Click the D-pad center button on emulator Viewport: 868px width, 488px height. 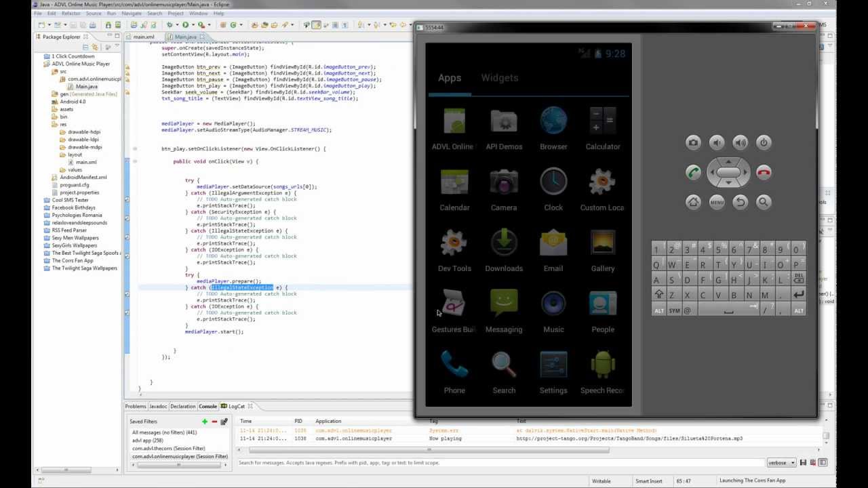[x=728, y=172]
